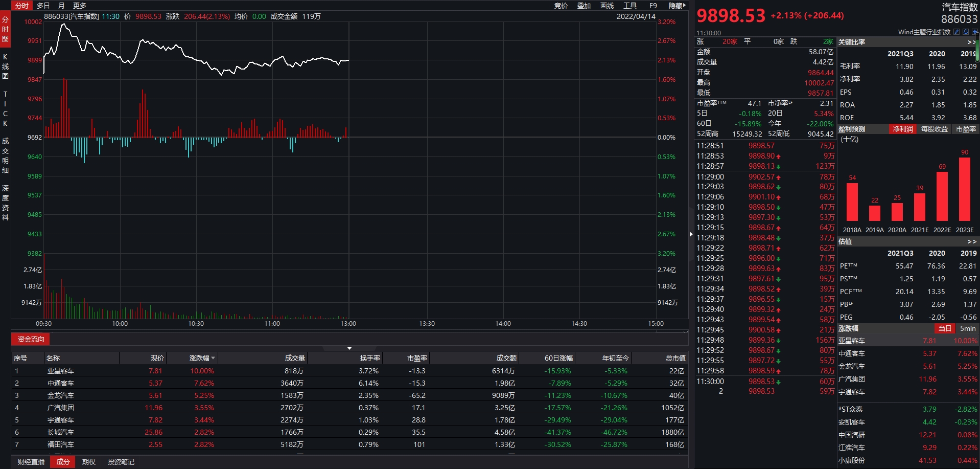Switch to the 多日 chart tab
980x469 pixels.
43,6
